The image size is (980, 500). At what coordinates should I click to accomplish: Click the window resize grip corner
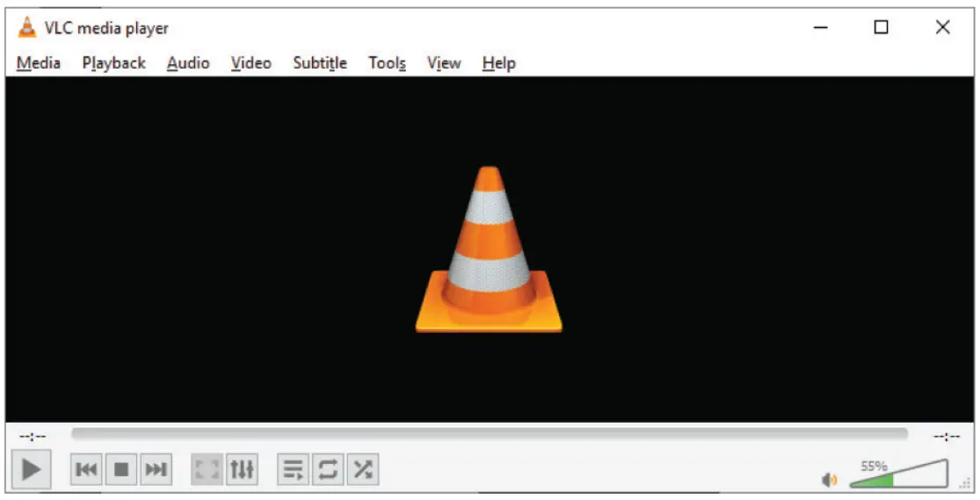pyautogui.click(x=965, y=483)
